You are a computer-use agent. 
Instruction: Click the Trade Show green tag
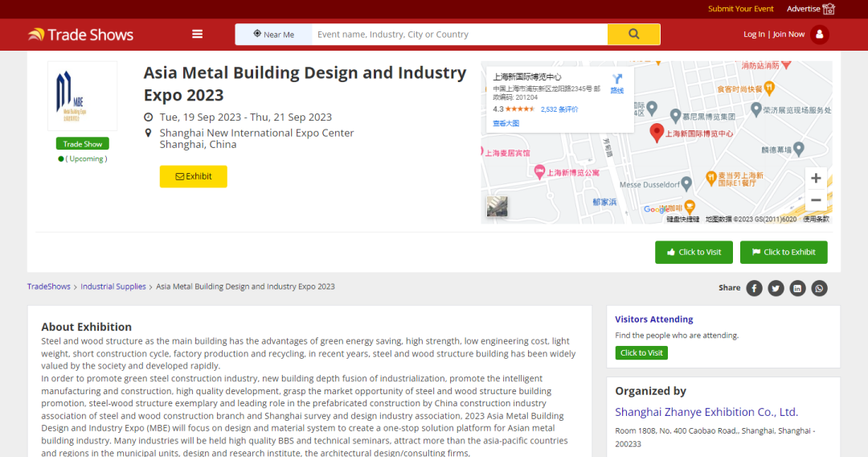click(x=83, y=144)
